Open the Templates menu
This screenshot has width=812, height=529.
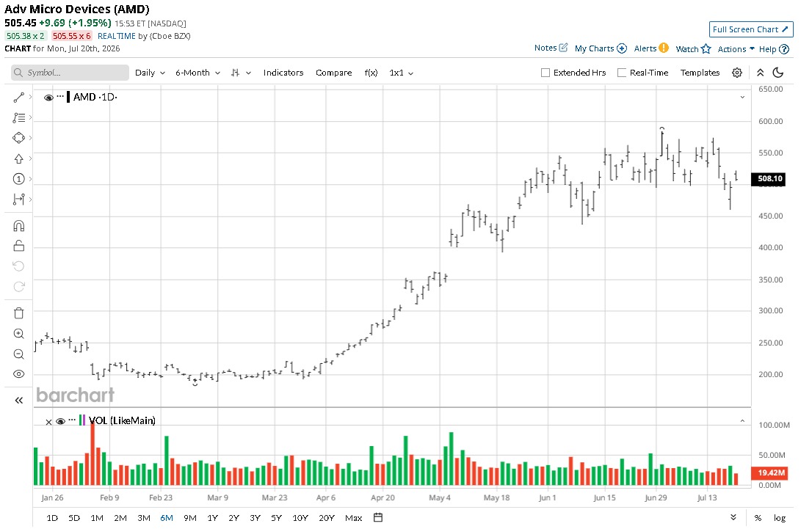(x=700, y=73)
